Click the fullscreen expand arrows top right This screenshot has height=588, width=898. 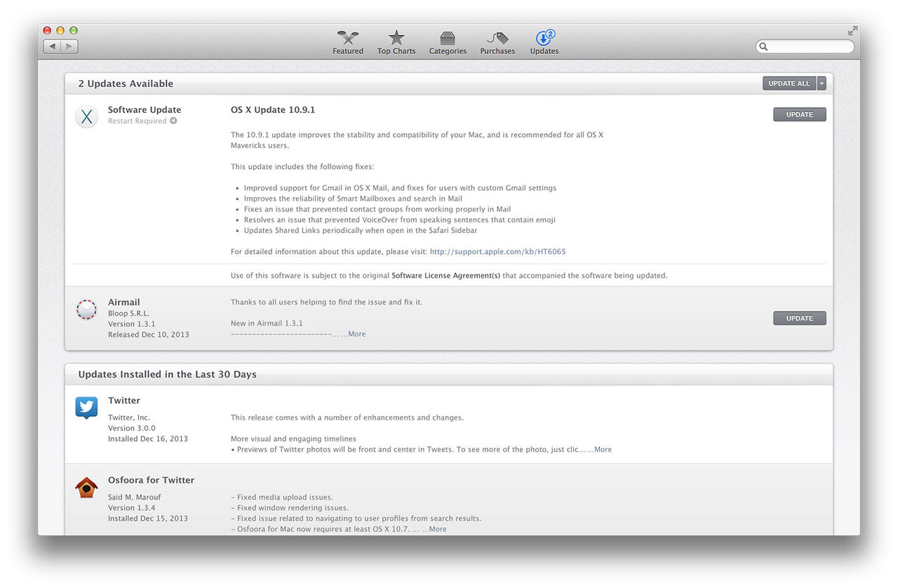pos(851,30)
